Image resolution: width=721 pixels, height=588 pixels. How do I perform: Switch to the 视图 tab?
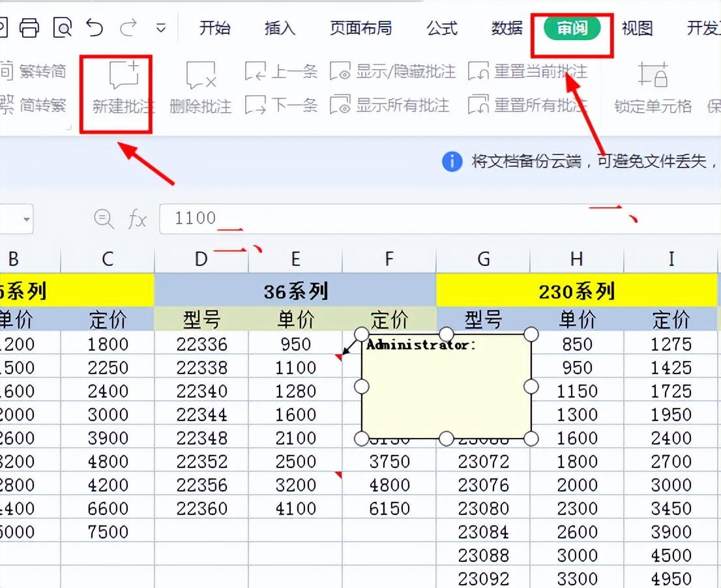click(x=638, y=28)
